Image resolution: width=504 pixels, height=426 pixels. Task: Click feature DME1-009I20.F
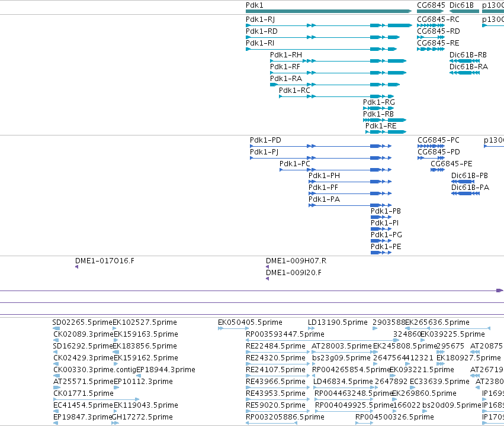[268, 279]
